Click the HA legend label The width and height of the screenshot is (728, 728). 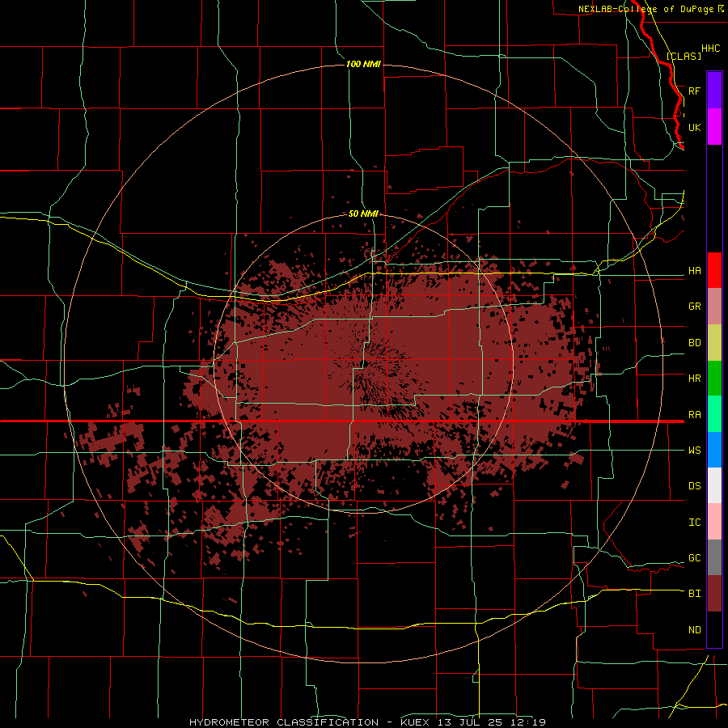point(695,271)
